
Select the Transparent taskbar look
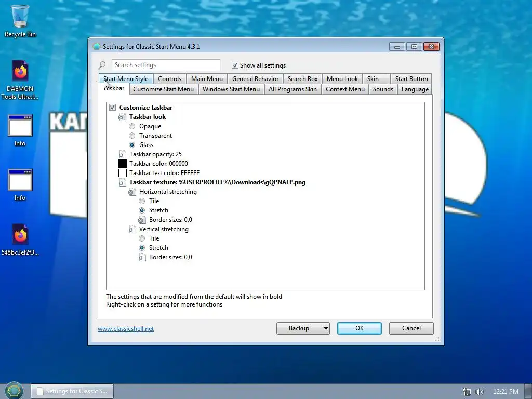pyautogui.click(x=132, y=136)
